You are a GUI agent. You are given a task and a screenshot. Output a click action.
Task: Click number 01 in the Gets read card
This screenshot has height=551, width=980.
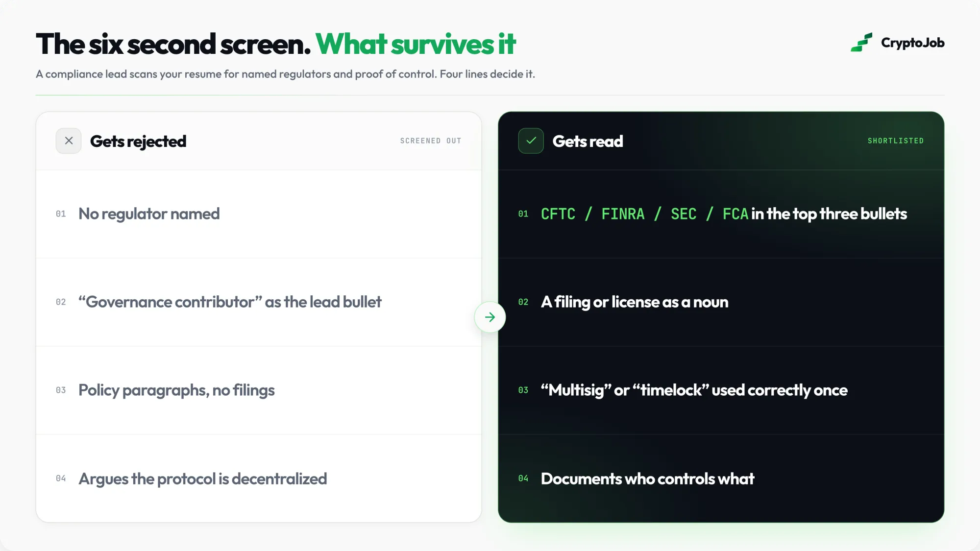523,214
